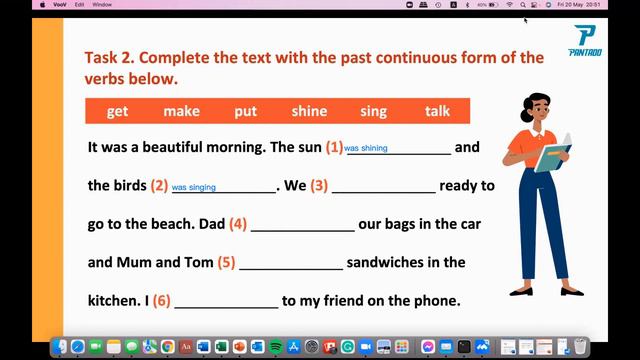The width and height of the screenshot is (640, 360).
Task: Open the Wi-Fi status menu
Action: click(x=509, y=5)
